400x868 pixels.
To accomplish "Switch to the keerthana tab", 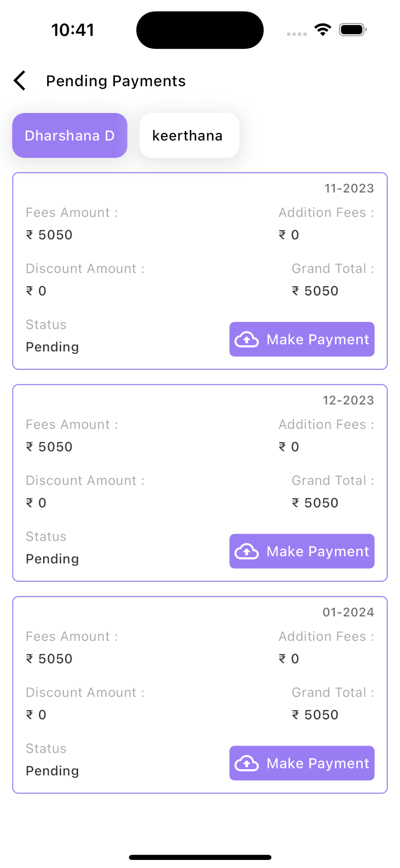I will coord(189,135).
